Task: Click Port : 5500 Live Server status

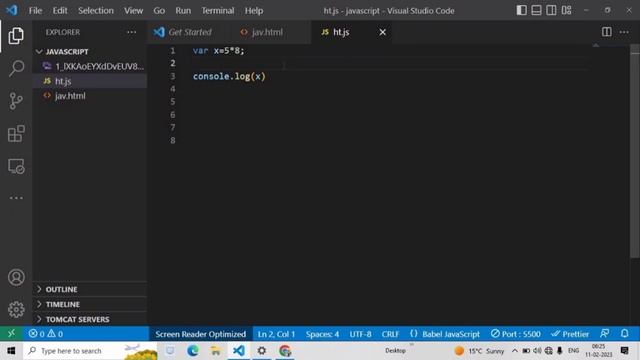Action: point(516,334)
